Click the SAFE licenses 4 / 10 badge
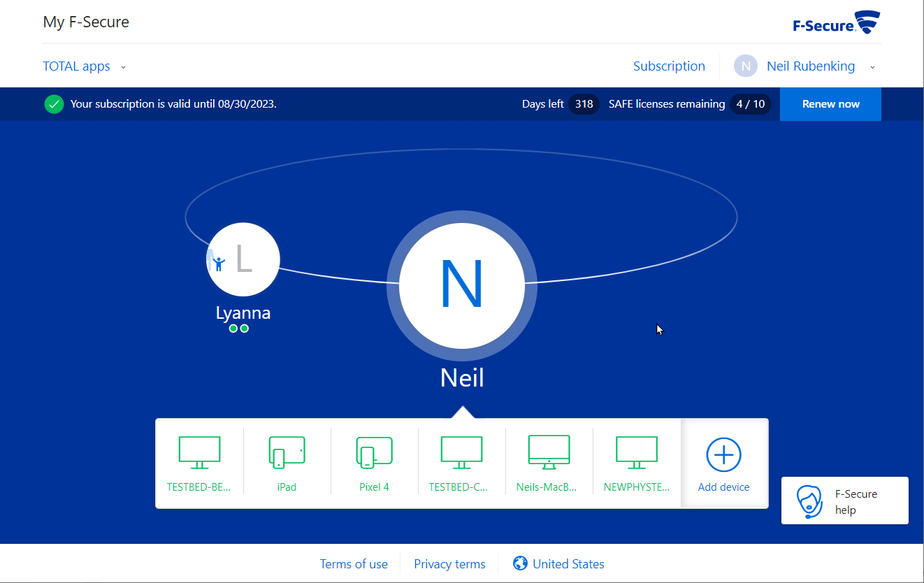924x583 pixels. click(751, 104)
